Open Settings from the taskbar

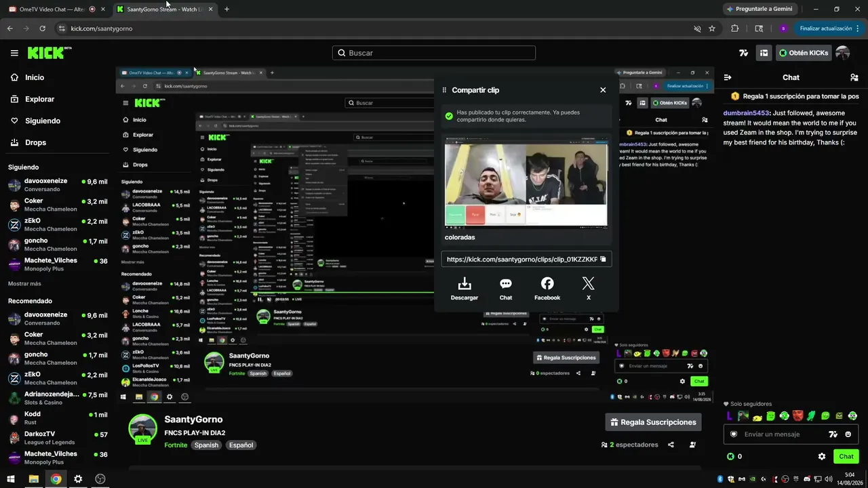78,479
